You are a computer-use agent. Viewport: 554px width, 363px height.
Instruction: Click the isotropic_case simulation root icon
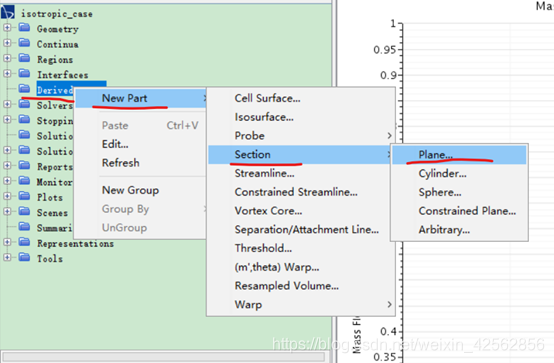tap(8, 12)
